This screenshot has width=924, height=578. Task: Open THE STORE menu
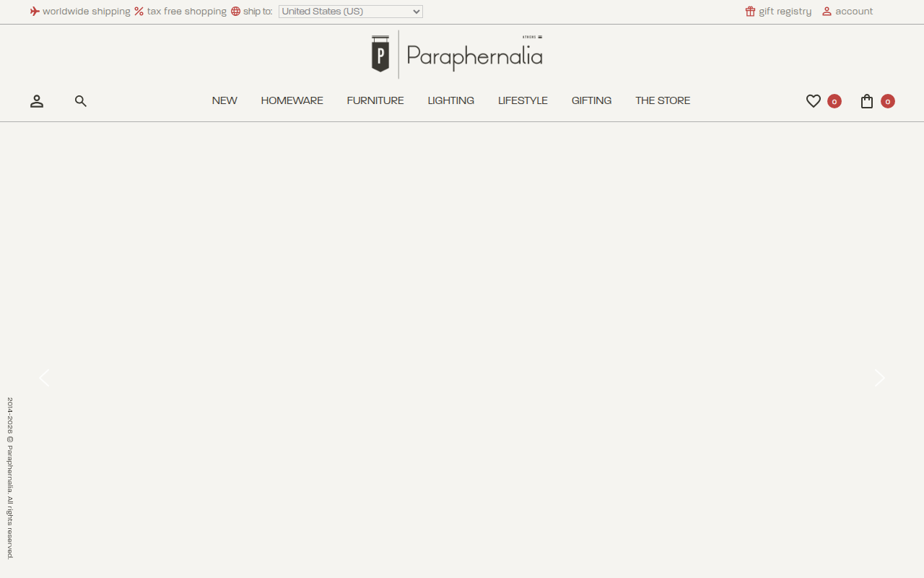point(663,100)
